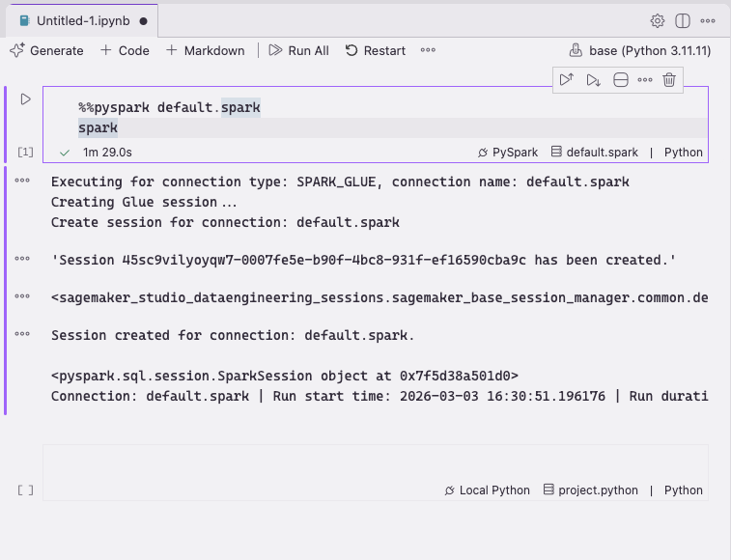Change Local Python connection type selector
This screenshot has width=731, height=560.
488,490
